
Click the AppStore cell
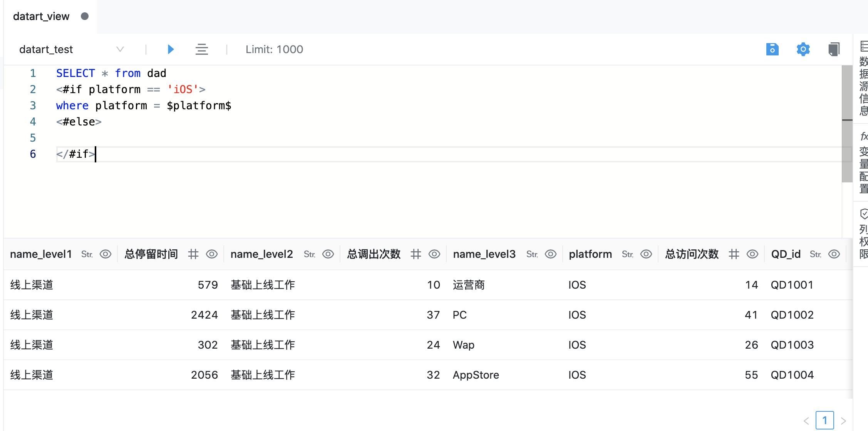tap(476, 375)
